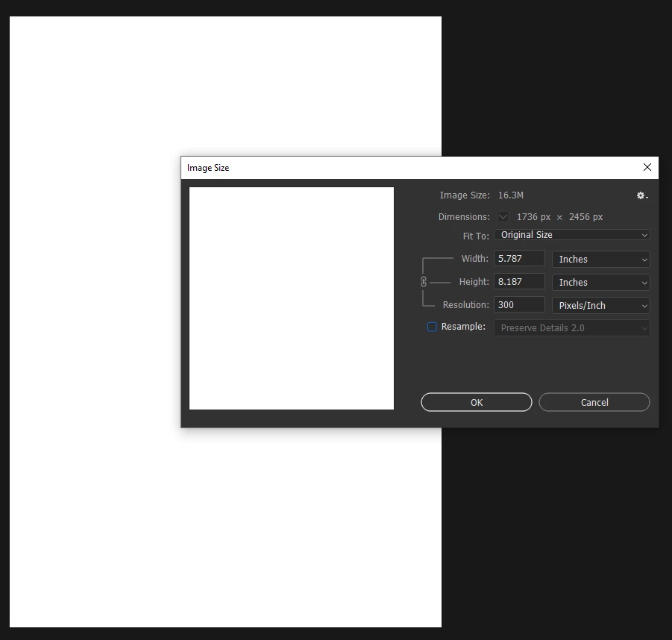The width and height of the screenshot is (672, 640).
Task: Click the white preview thumbnail in the dialog
Action: click(x=292, y=298)
